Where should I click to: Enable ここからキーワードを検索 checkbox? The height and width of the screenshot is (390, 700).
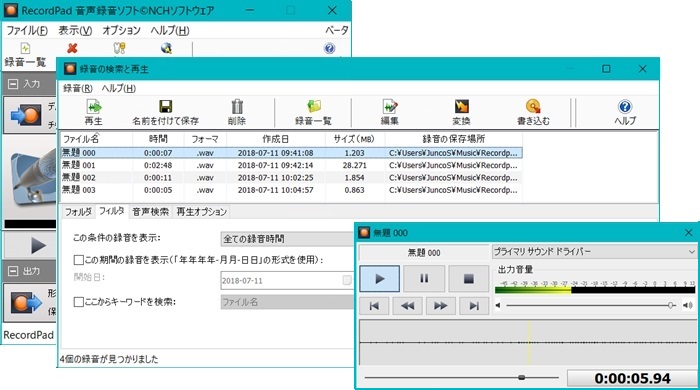point(79,302)
